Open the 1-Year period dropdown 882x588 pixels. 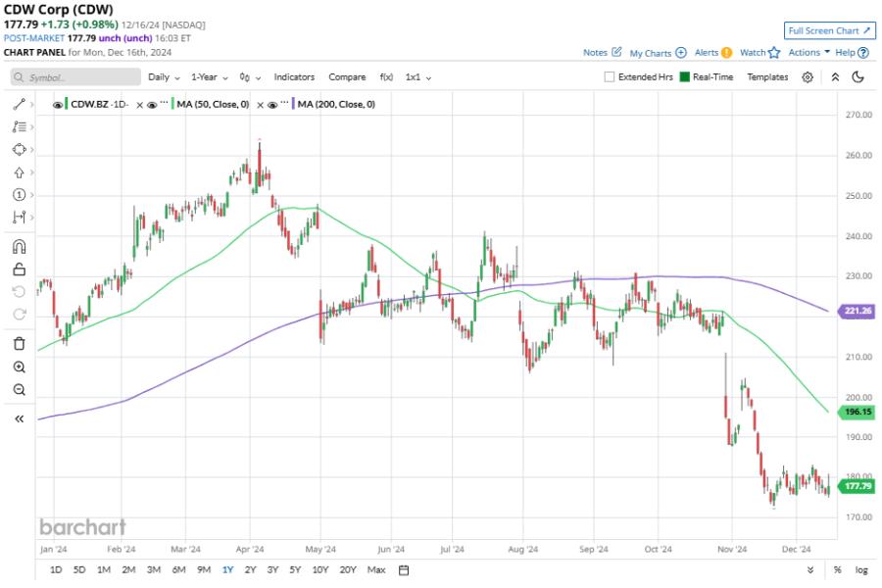(210, 77)
